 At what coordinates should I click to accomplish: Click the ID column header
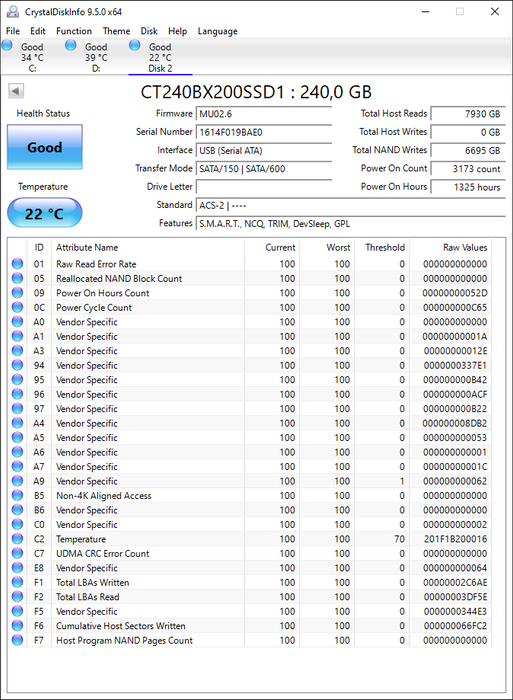point(39,247)
